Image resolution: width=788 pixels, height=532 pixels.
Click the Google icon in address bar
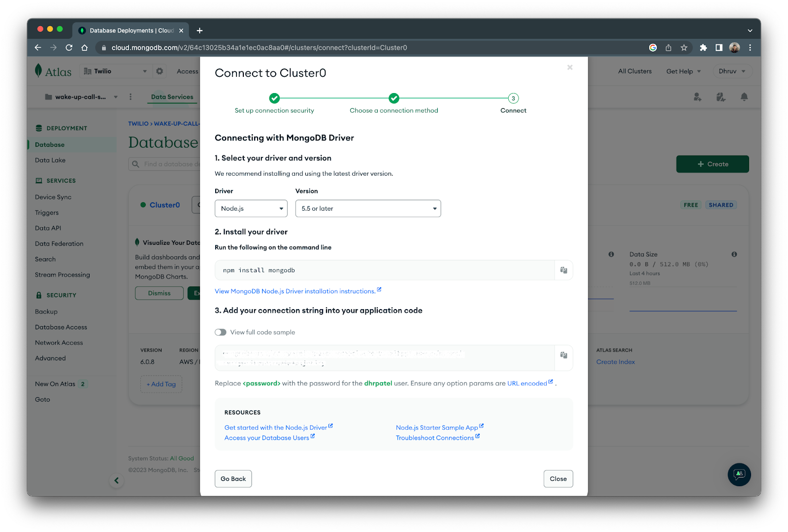tap(653, 48)
